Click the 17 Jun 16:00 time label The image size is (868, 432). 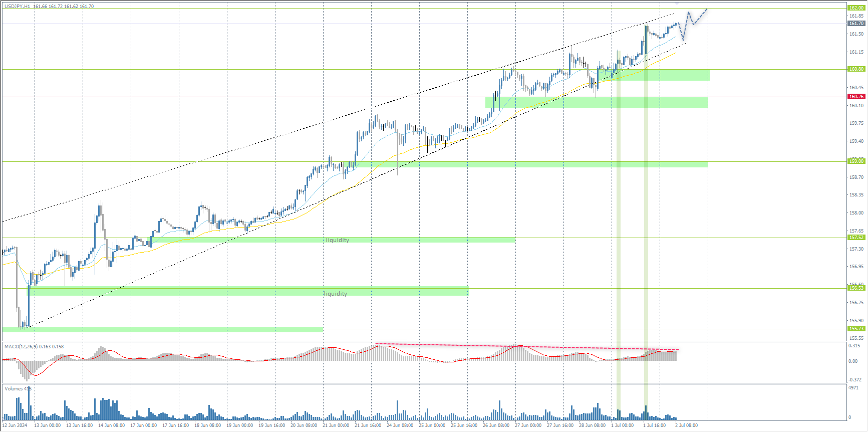[176, 425]
